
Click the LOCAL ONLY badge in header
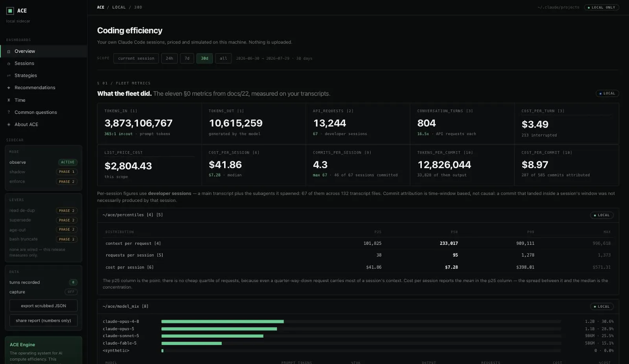tap(601, 7)
